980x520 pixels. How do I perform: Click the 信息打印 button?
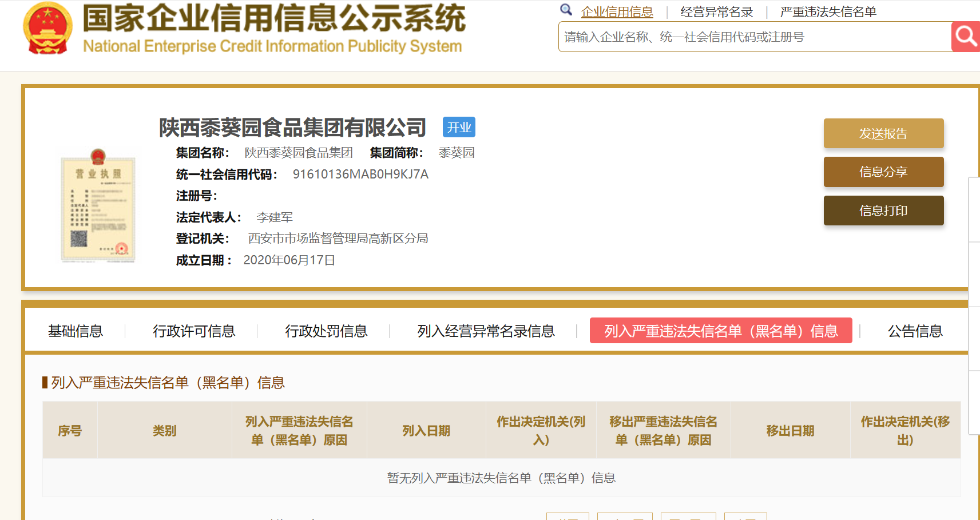click(x=883, y=211)
